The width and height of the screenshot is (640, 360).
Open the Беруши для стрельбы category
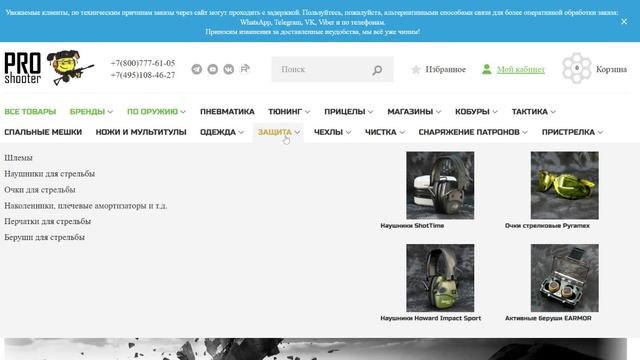click(44, 237)
